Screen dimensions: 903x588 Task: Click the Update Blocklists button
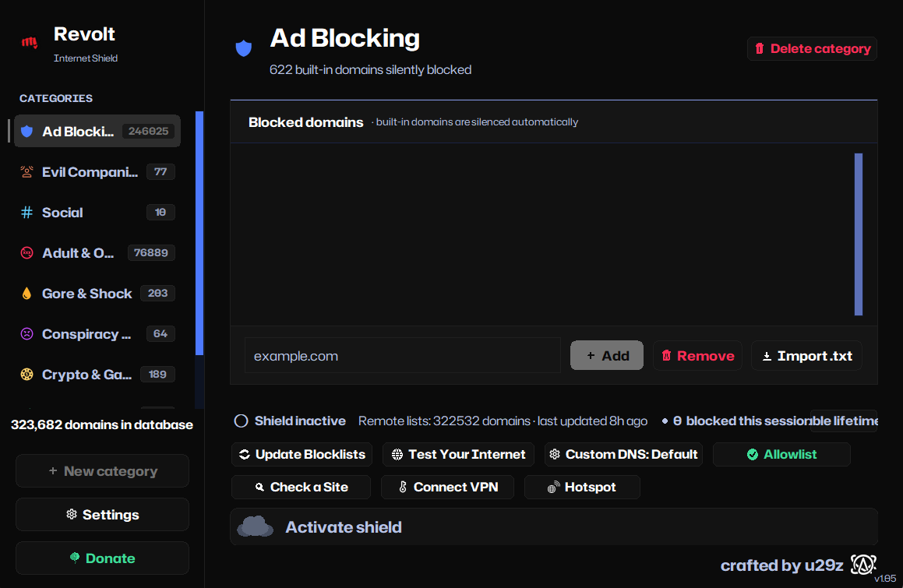302,454
